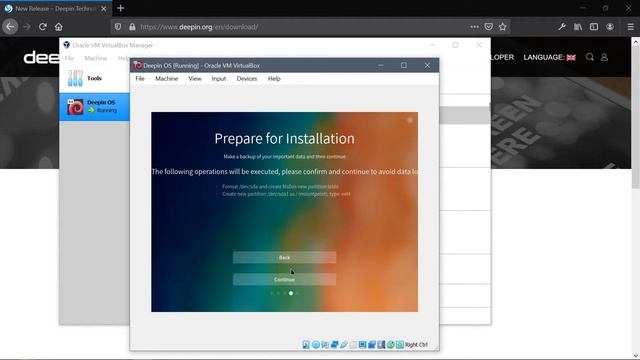Open Firefox library icon
640x360 pixels.
point(578,27)
